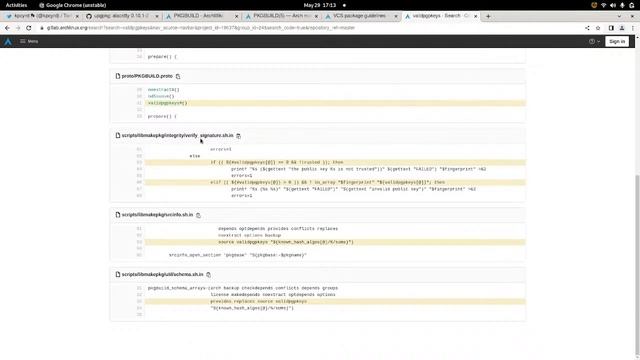
Task: Go back with the browser back arrow
Action: tap(7, 28)
